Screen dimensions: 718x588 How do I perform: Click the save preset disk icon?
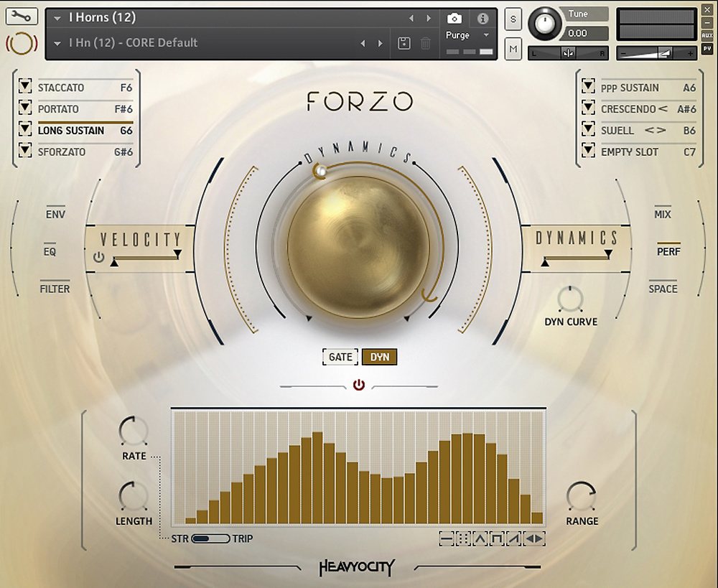tap(404, 44)
